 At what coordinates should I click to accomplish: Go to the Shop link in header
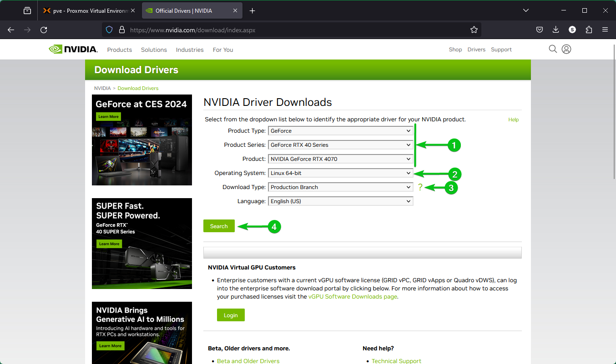(x=455, y=50)
